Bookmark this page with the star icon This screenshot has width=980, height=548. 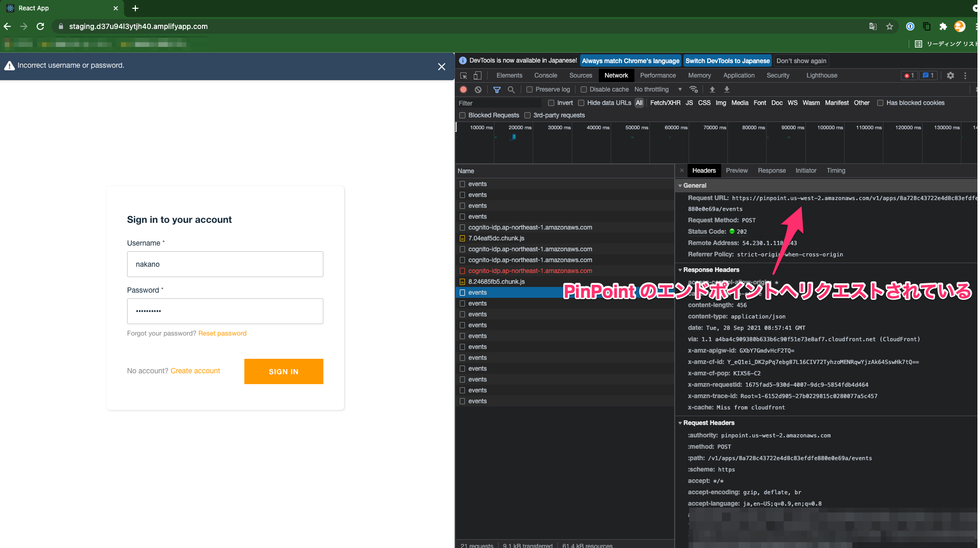(890, 26)
